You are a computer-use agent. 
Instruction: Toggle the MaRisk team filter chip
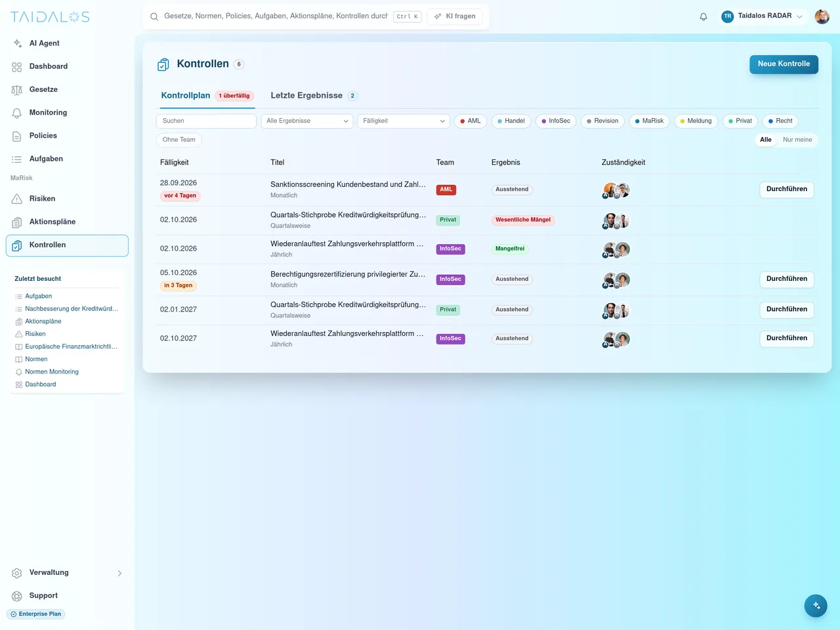tap(649, 121)
